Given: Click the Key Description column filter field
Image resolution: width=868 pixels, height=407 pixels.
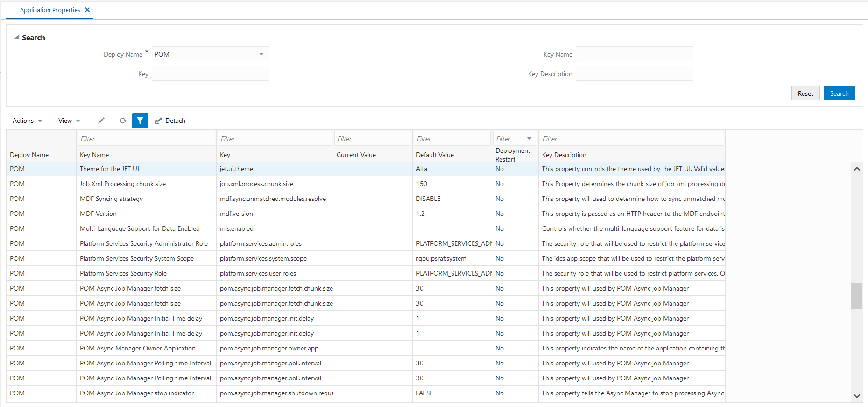Looking at the screenshot, I should click(x=632, y=139).
